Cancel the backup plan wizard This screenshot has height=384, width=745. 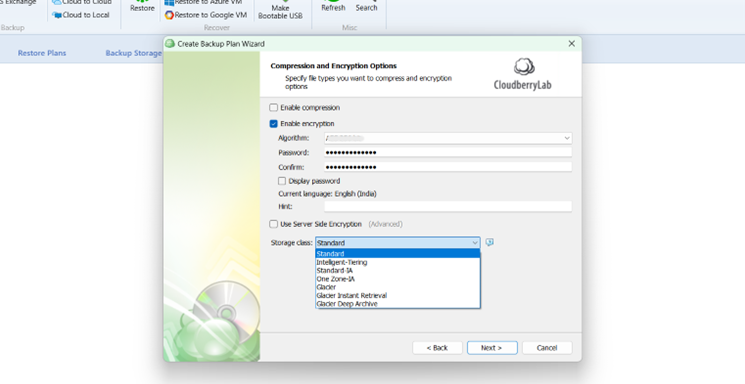547,348
